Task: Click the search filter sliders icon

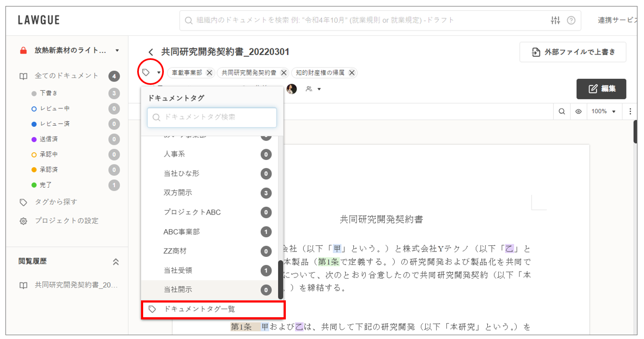Action: [555, 21]
